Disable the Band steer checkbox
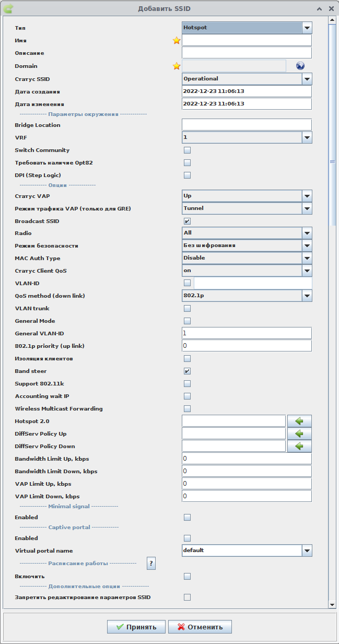 point(187,371)
